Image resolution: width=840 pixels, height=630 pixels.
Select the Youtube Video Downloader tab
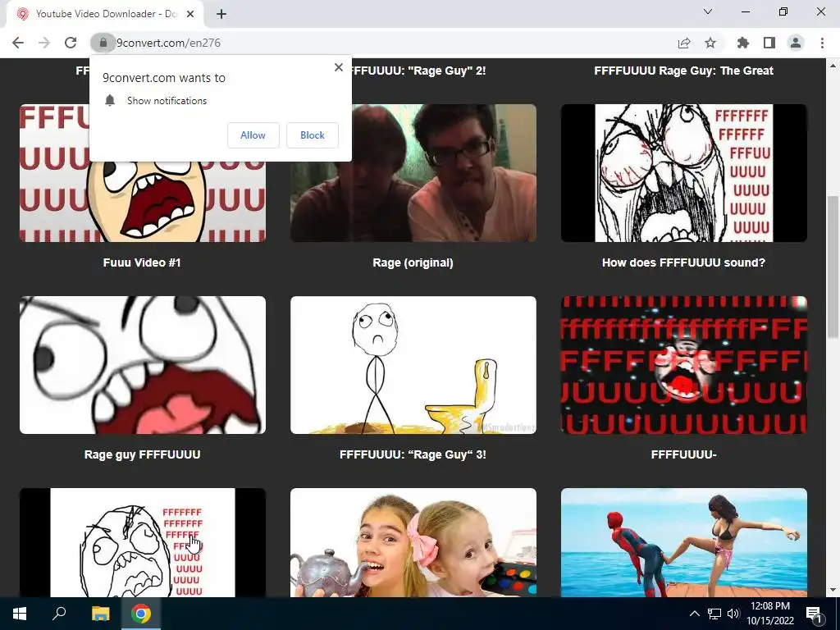pos(105,14)
